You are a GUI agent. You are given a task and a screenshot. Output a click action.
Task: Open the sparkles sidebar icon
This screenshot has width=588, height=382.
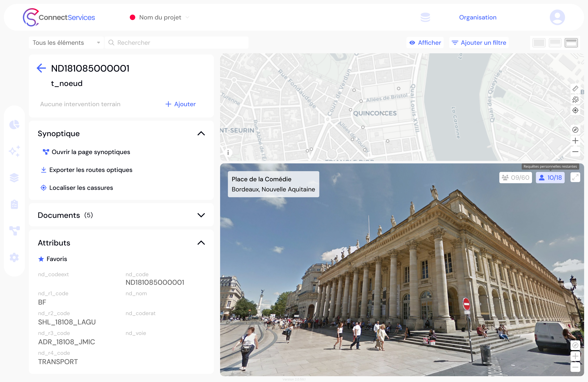tap(14, 151)
